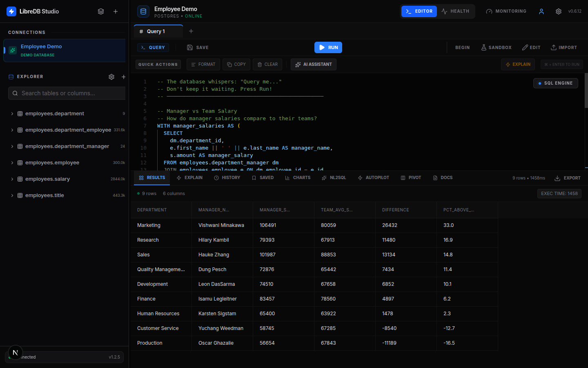This screenshot has height=368, width=588.
Task: Click the v1.2.5 version label
Action: (114, 357)
